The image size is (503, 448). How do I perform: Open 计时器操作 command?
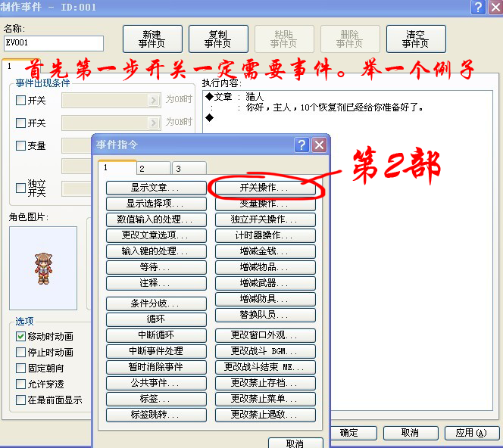pyautogui.click(x=265, y=235)
